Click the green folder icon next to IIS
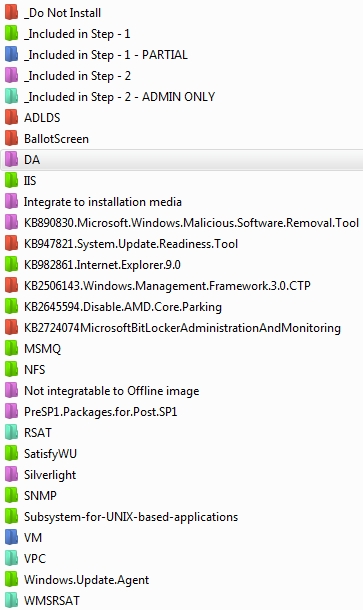Screen dimensions: 363x610 pyautogui.click(x=11, y=181)
